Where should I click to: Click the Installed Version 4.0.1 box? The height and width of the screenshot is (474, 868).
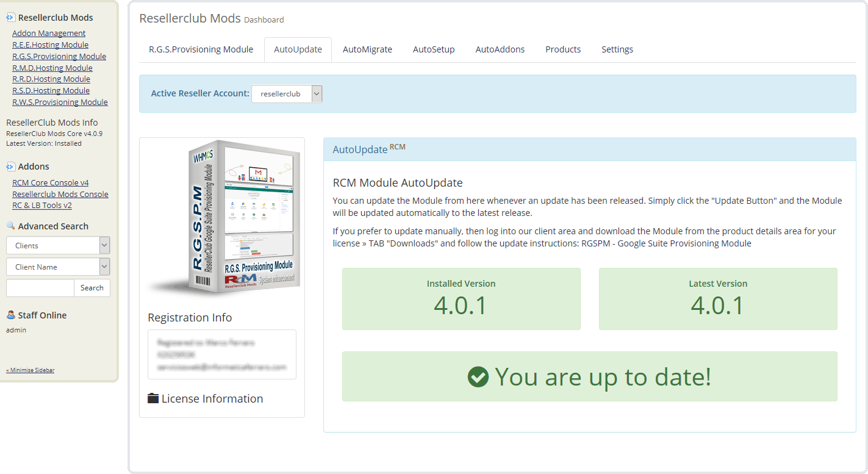461,299
